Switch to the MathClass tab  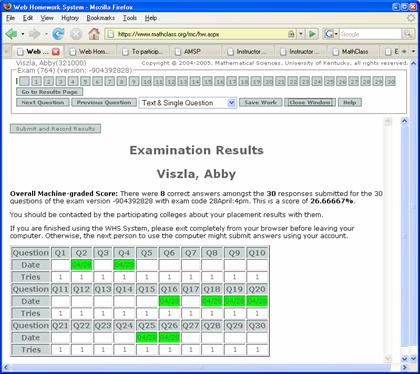(x=353, y=52)
